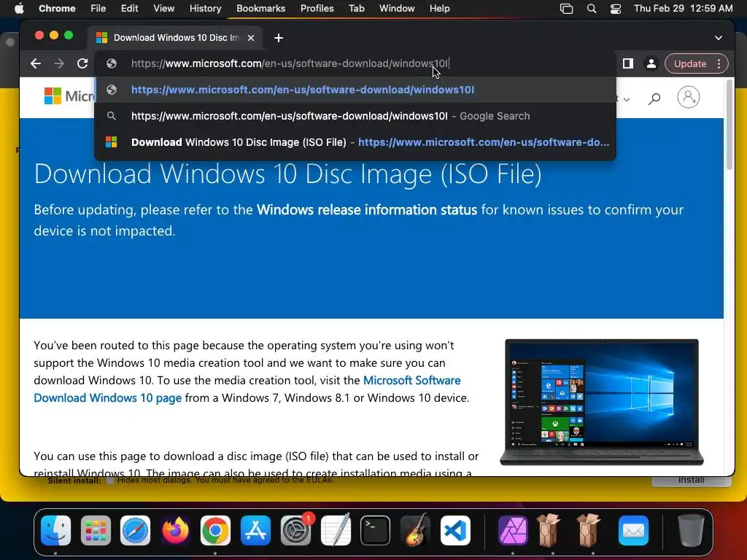This screenshot has width=747, height=560.
Task: Open Affinity Photo from the Dock
Action: (513, 530)
